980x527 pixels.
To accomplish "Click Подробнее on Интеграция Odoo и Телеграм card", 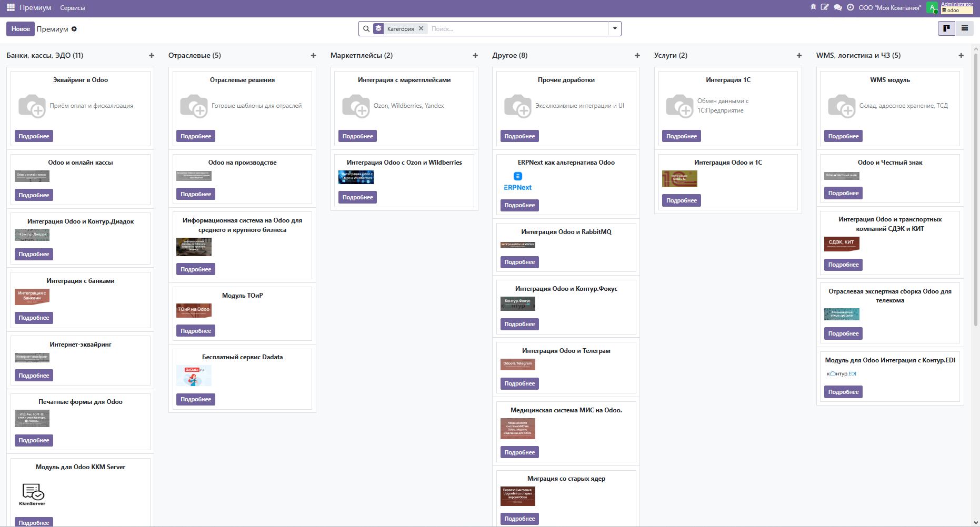I will point(519,383).
